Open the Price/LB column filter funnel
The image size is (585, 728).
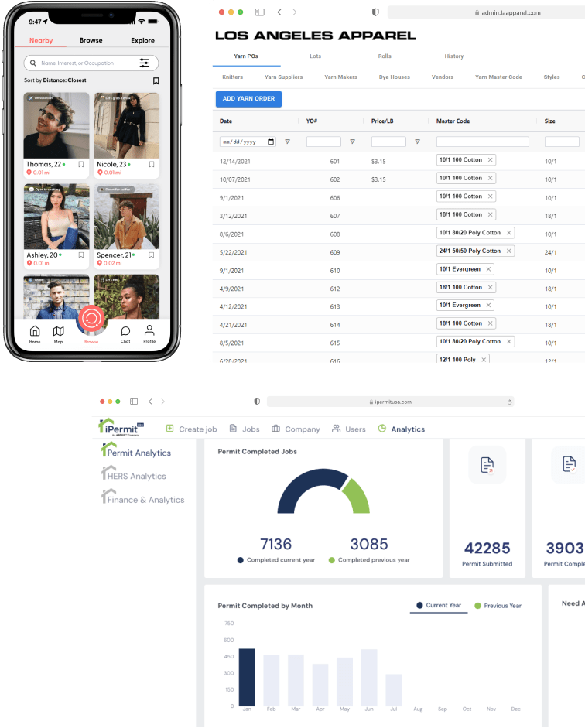[x=417, y=142]
